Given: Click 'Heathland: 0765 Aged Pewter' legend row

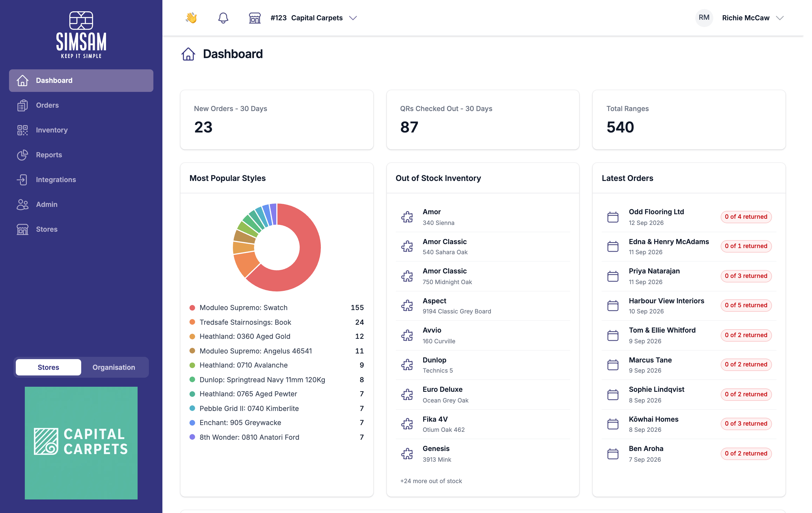Looking at the screenshot, I should pyautogui.click(x=277, y=394).
